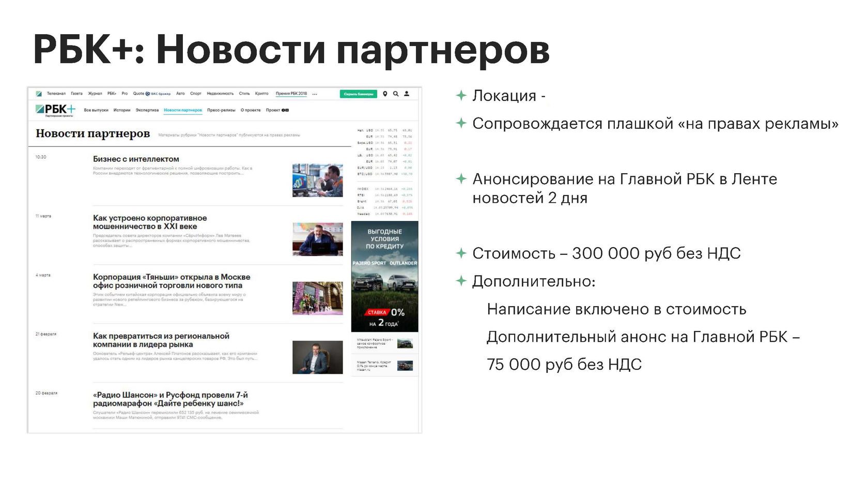The height and width of the screenshot is (484, 868).
Task: Click the IMOEX index row
Action: coord(385,189)
